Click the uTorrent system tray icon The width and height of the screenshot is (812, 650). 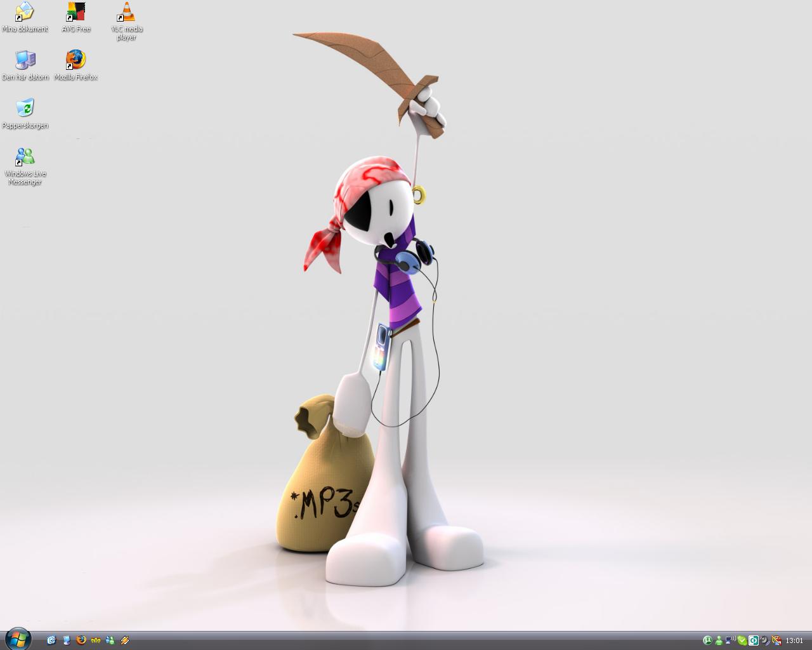(x=707, y=640)
